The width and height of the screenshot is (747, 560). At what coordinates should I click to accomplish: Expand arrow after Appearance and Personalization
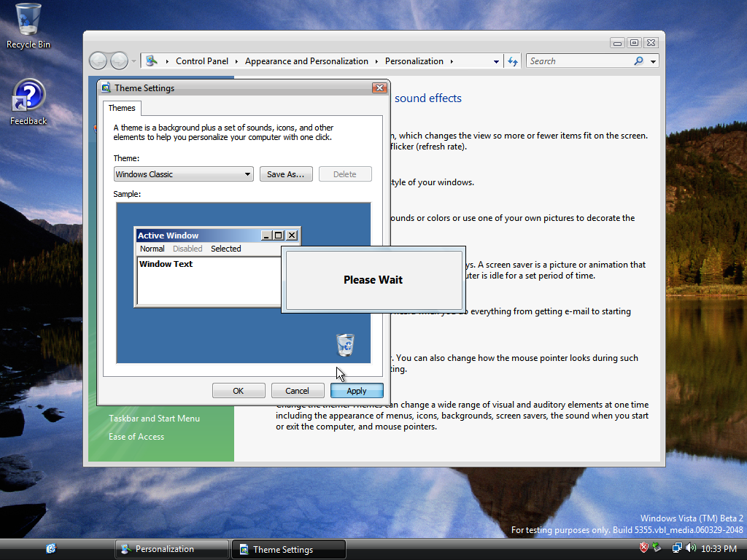376,61
